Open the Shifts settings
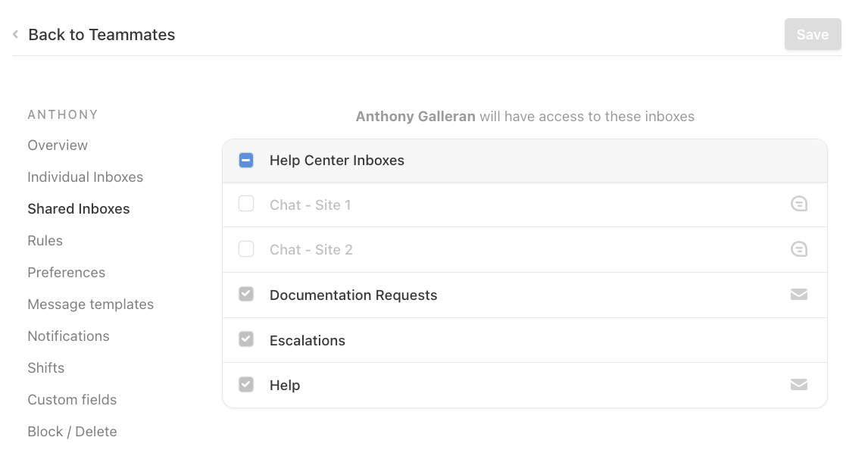 click(46, 367)
